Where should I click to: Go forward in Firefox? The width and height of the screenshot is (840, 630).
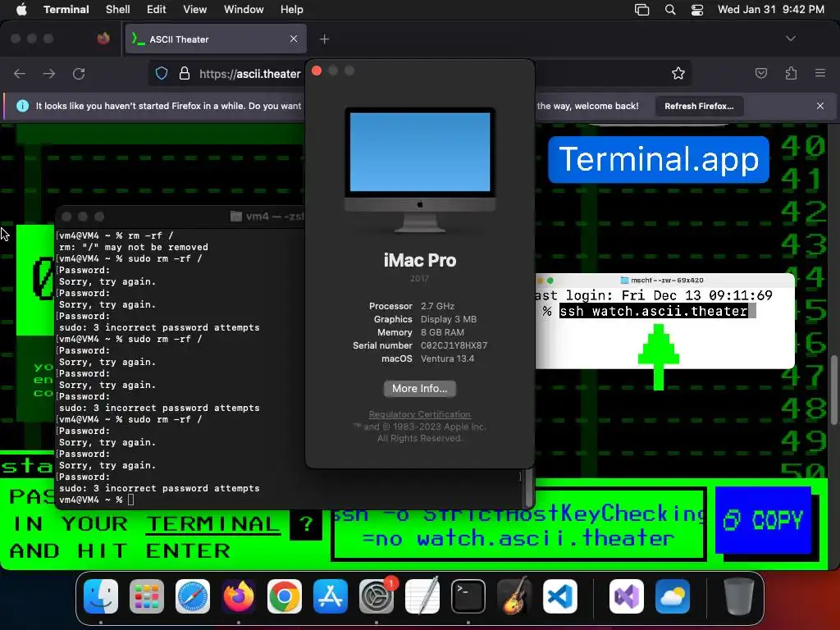pos(49,73)
